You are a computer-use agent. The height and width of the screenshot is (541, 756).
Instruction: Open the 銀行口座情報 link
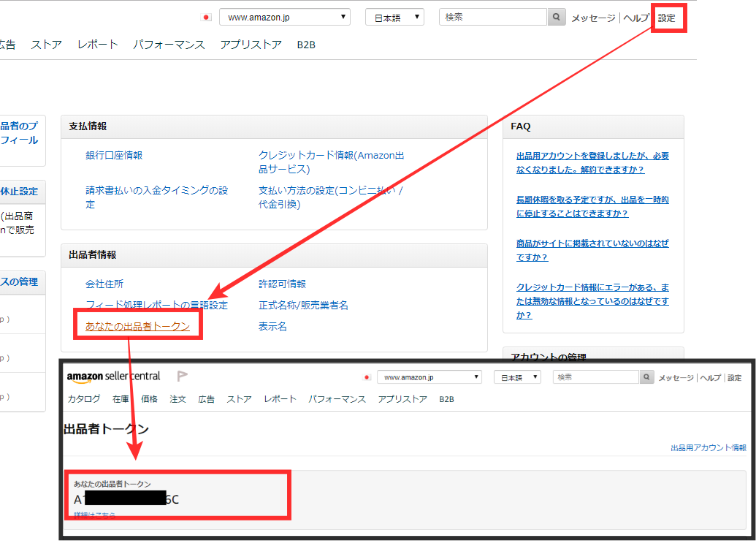click(x=114, y=155)
